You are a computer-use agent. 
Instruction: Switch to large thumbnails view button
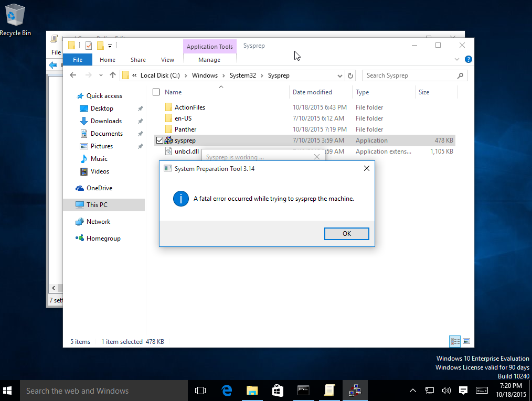(466, 341)
